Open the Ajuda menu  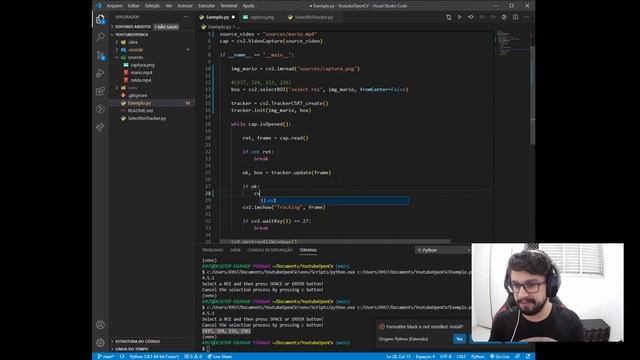point(248,6)
